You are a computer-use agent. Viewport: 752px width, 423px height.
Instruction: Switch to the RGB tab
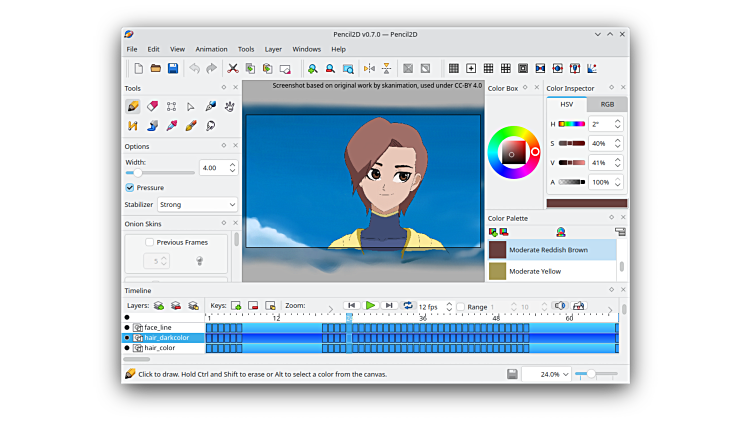607,104
